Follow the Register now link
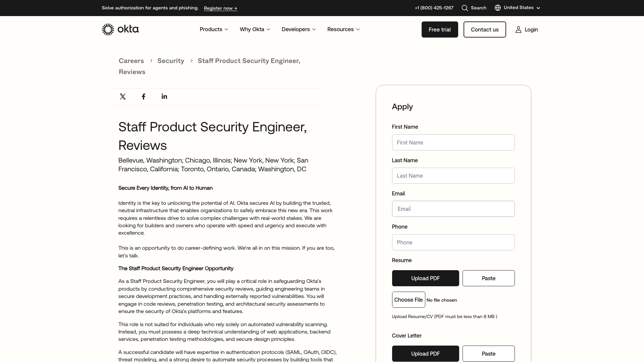The width and height of the screenshot is (644, 362). coord(220,8)
